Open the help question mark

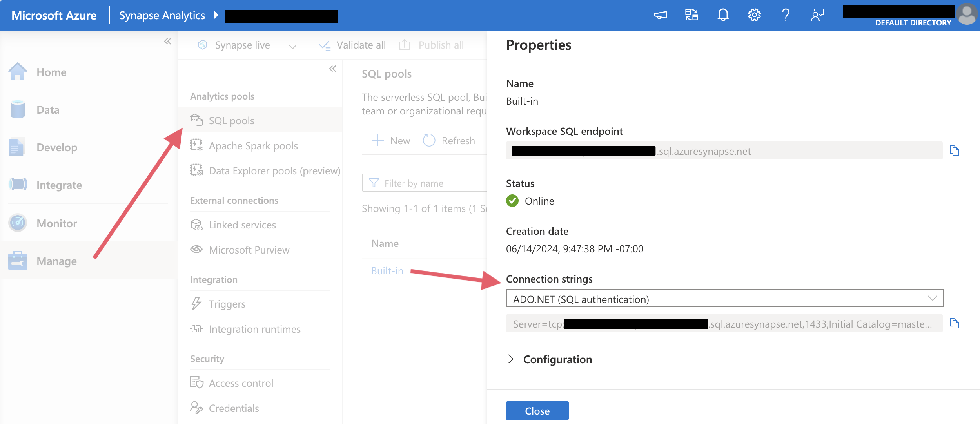[x=786, y=15]
